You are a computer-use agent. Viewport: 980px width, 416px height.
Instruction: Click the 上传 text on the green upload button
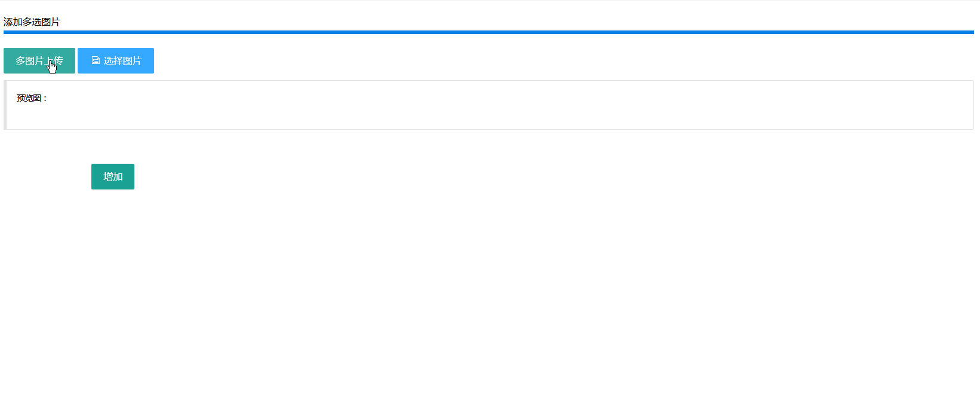[54, 60]
